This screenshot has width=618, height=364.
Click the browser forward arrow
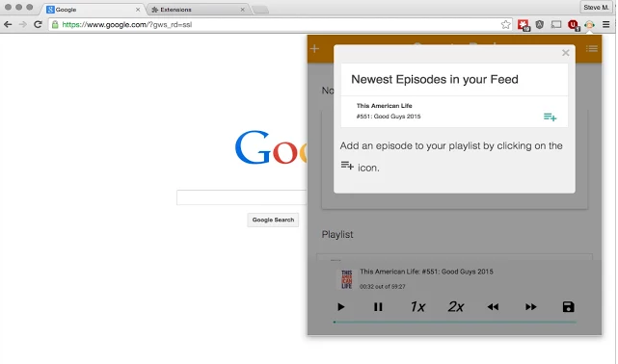(x=23, y=24)
